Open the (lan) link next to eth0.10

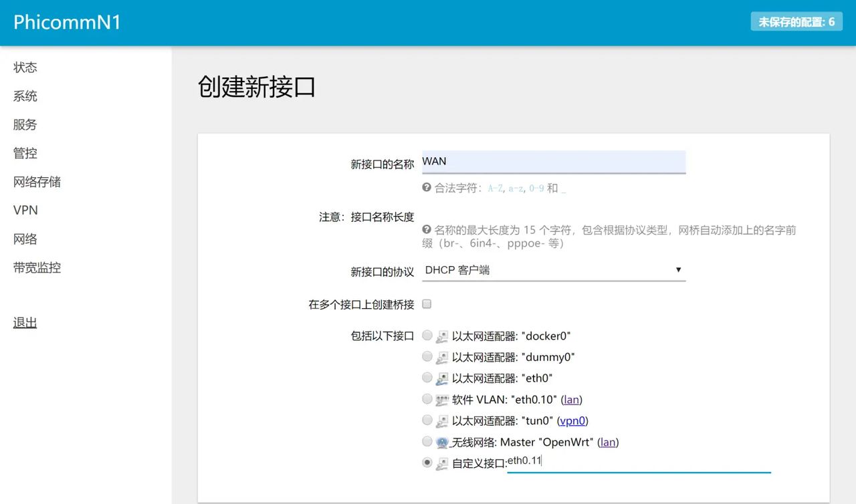572,399
